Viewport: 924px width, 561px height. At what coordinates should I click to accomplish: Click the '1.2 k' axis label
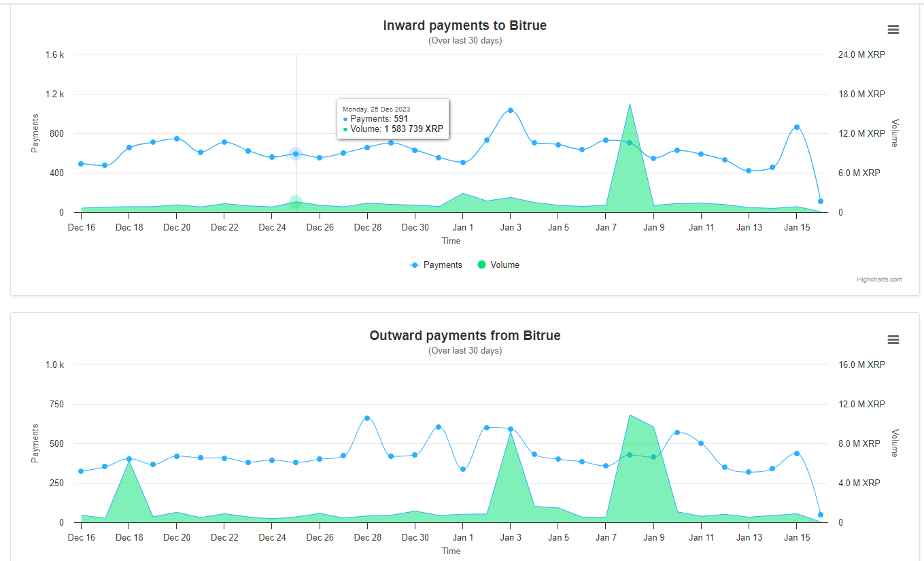pos(55,95)
